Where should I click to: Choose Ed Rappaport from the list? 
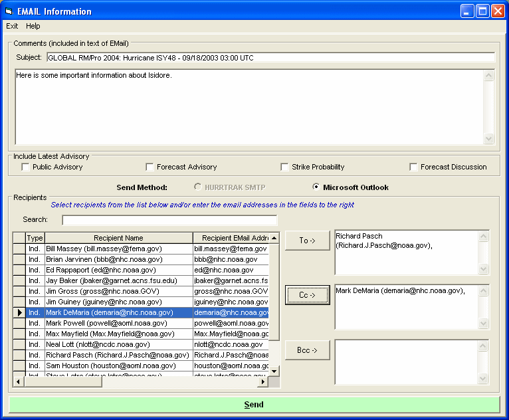click(x=141, y=270)
